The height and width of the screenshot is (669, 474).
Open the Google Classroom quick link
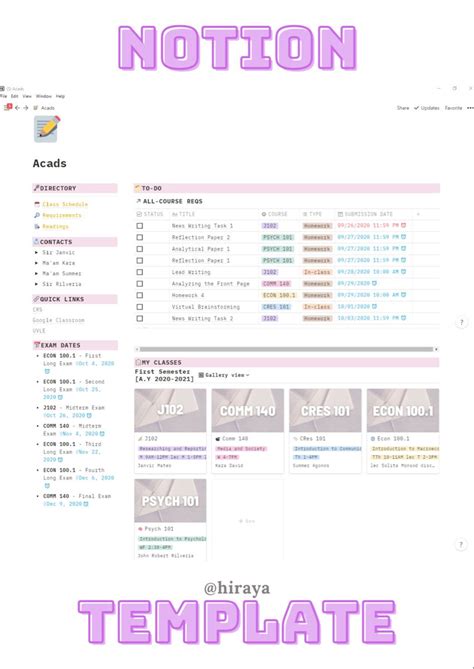pos(58,320)
